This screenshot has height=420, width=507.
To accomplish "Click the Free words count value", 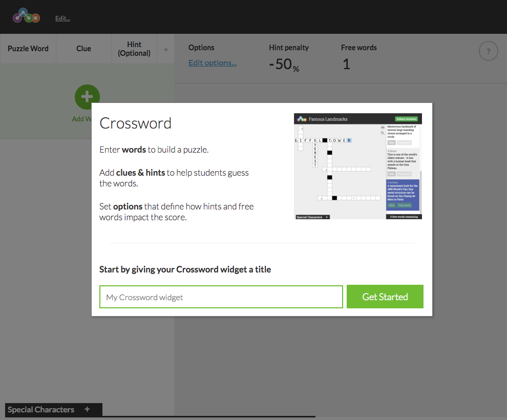I will pyautogui.click(x=346, y=65).
